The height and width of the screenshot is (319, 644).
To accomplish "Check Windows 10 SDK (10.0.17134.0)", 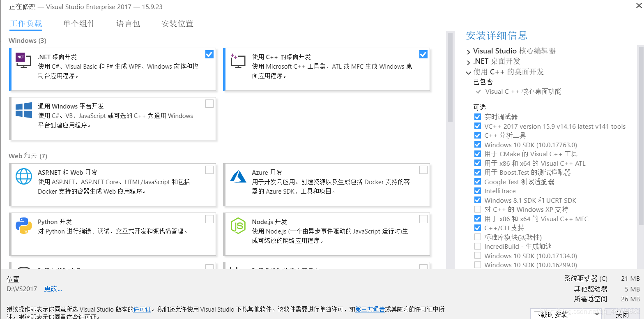I will 477,256.
